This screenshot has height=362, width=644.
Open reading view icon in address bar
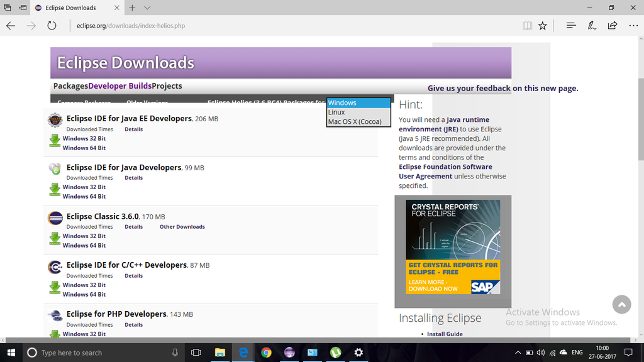pos(528,25)
